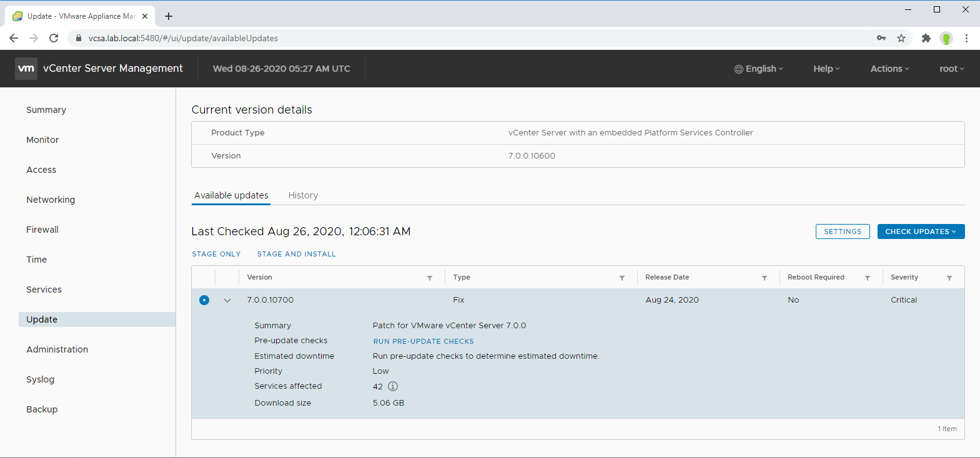
Task: Open Chrome three-dot menu
Action: 966,38
